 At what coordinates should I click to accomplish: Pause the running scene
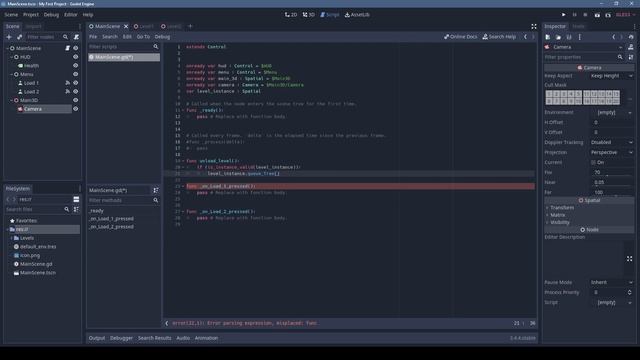(x=574, y=15)
